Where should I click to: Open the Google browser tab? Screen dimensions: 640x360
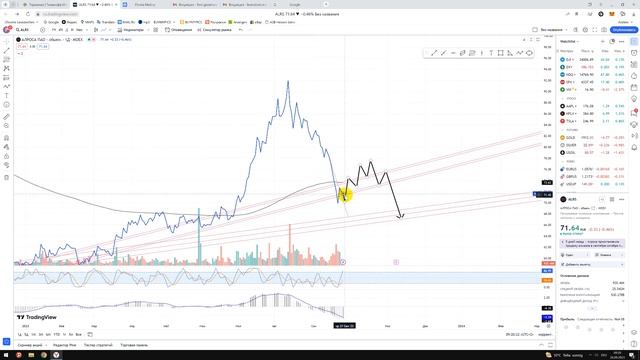(x=295, y=4)
